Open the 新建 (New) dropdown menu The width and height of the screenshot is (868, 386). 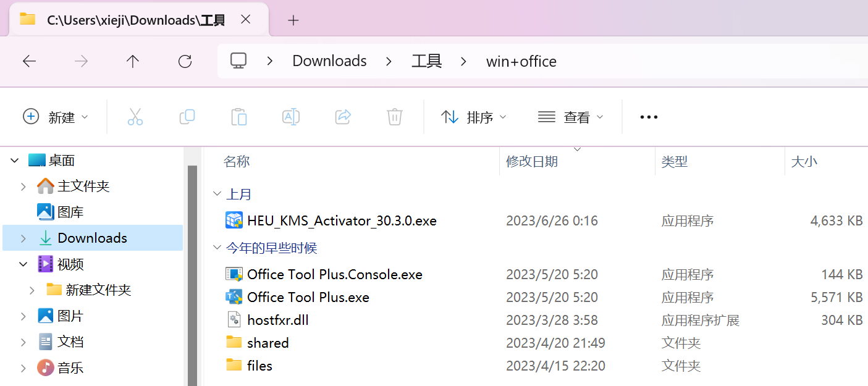(56, 117)
